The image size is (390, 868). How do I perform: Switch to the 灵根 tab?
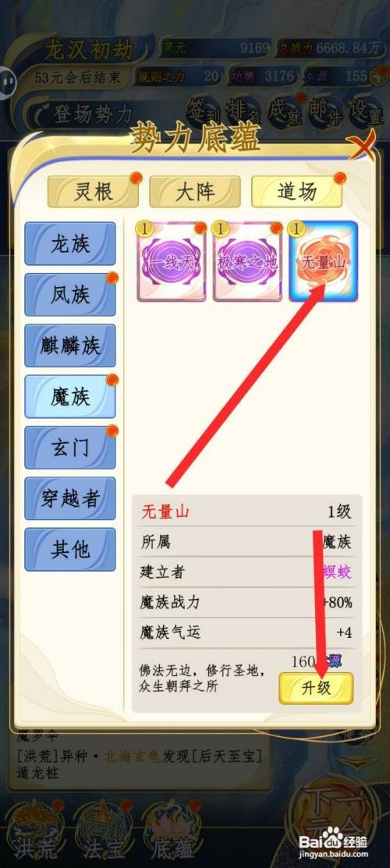coord(93,192)
